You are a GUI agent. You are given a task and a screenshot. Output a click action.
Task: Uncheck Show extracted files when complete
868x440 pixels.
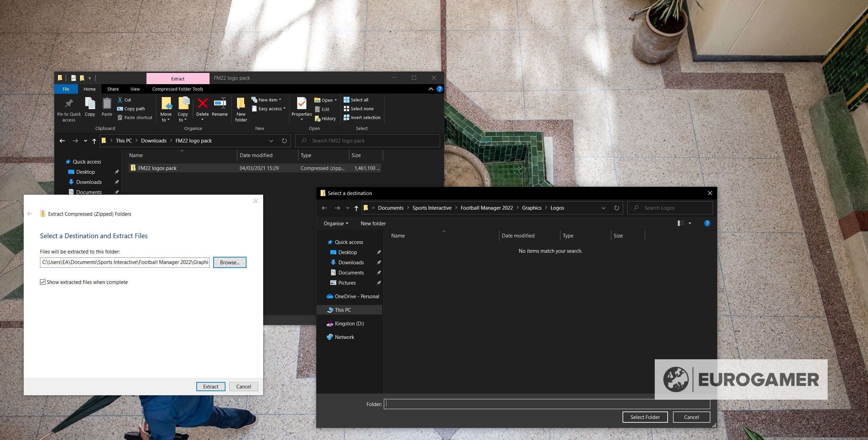[x=42, y=282]
